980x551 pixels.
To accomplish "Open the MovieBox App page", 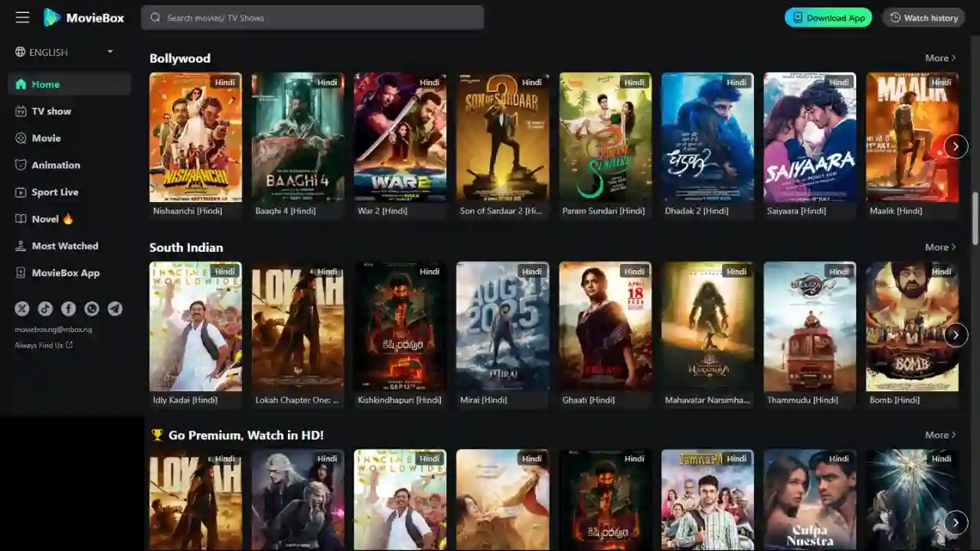I will click(x=66, y=272).
